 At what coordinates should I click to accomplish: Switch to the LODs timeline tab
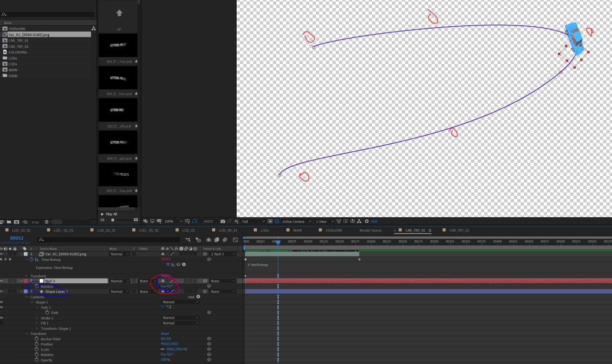tap(264, 230)
